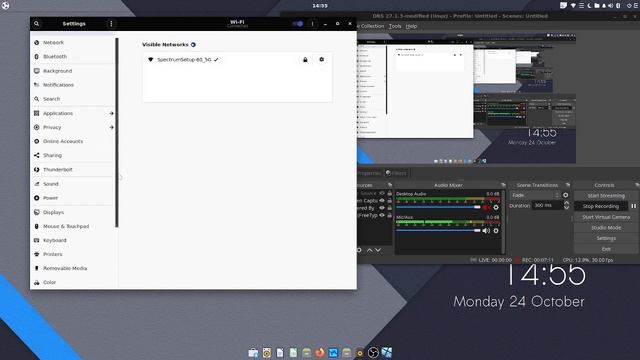Move selected source down in OBS
This screenshot has height=360, width=640.
(378, 250)
